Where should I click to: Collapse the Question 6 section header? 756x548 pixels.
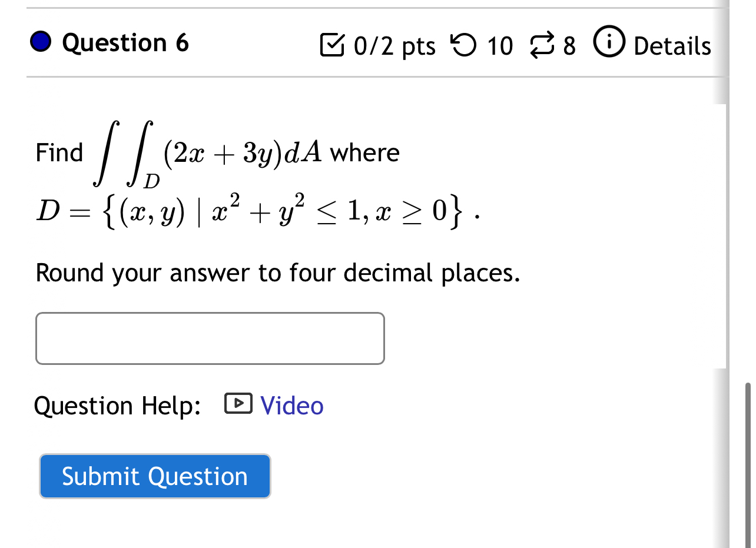click(x=125, y=42)
